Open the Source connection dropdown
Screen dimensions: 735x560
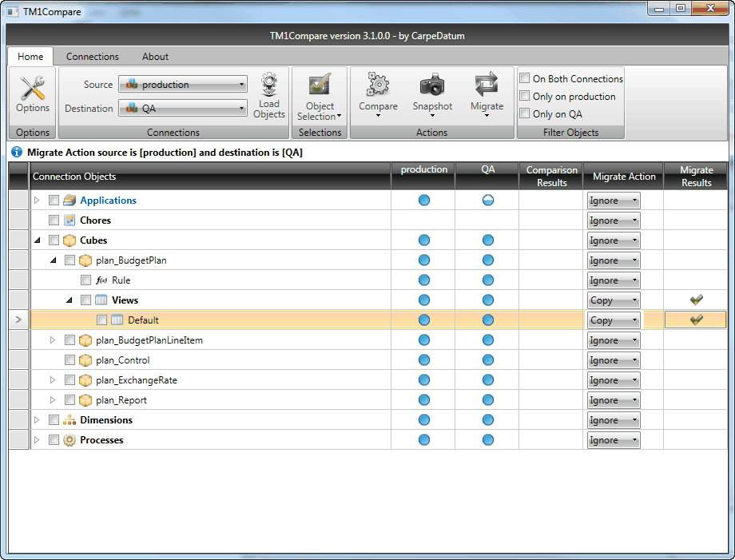point(183,85)
